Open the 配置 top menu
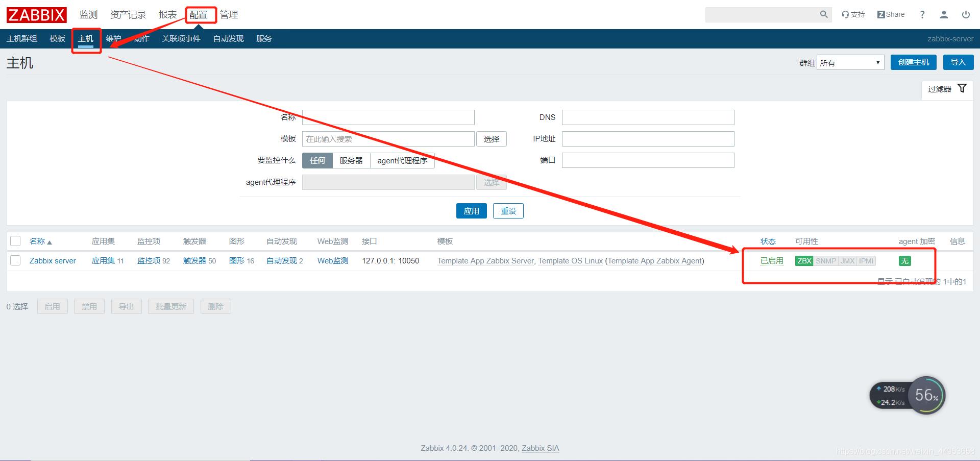The image size is (980, 461). 199,15
